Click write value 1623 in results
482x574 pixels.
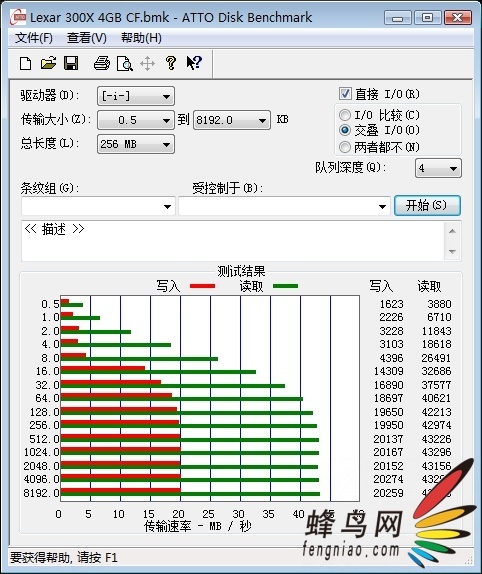click(391, 304)
